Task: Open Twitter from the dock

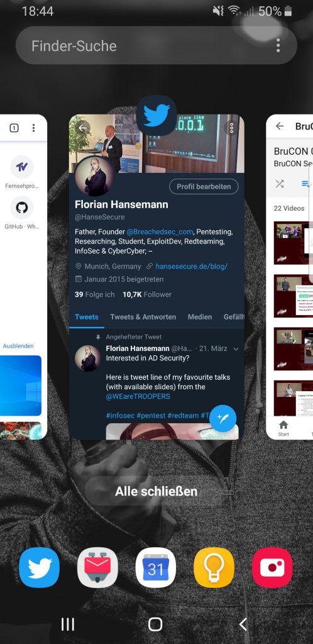Action: tap(40, 568)
